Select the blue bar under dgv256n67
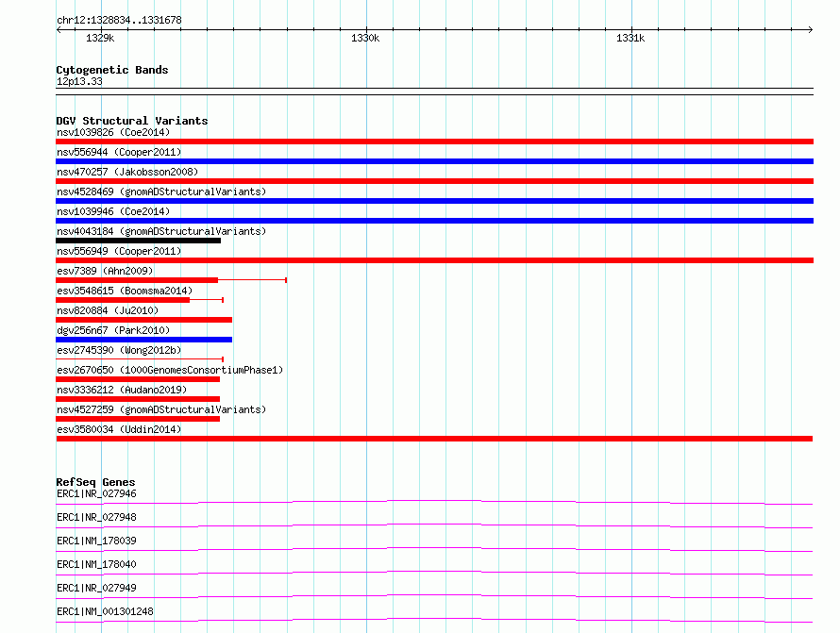This screenshot has height=633, width=840. (143, 340)
